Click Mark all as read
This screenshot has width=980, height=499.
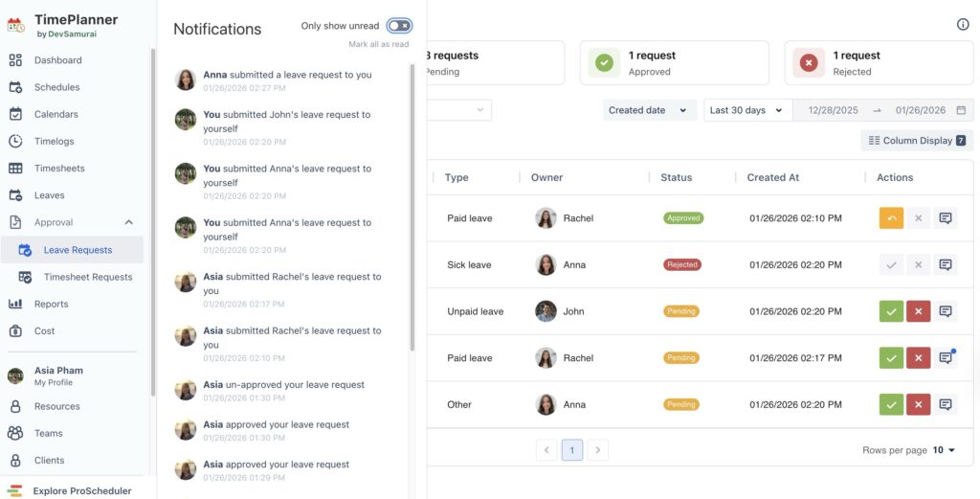378,44
